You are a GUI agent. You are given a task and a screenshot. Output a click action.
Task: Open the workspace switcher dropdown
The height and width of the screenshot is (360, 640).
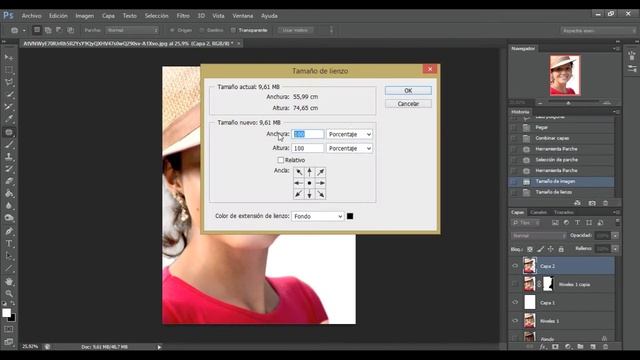click(x=598, y=31)
